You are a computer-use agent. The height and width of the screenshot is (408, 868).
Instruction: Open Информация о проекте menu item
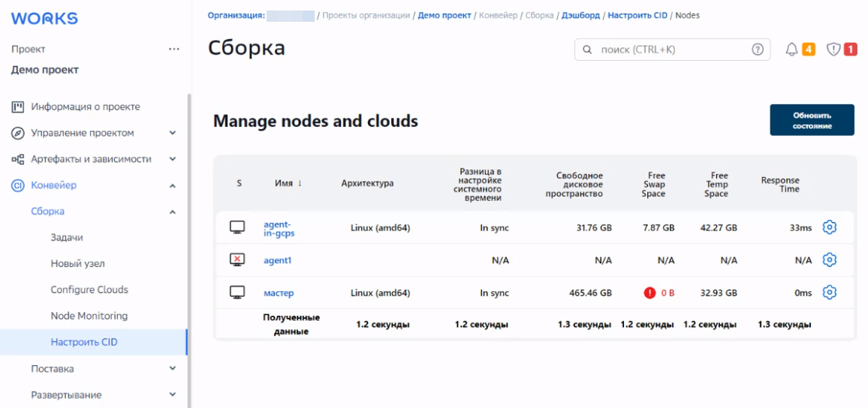point(85,106)
